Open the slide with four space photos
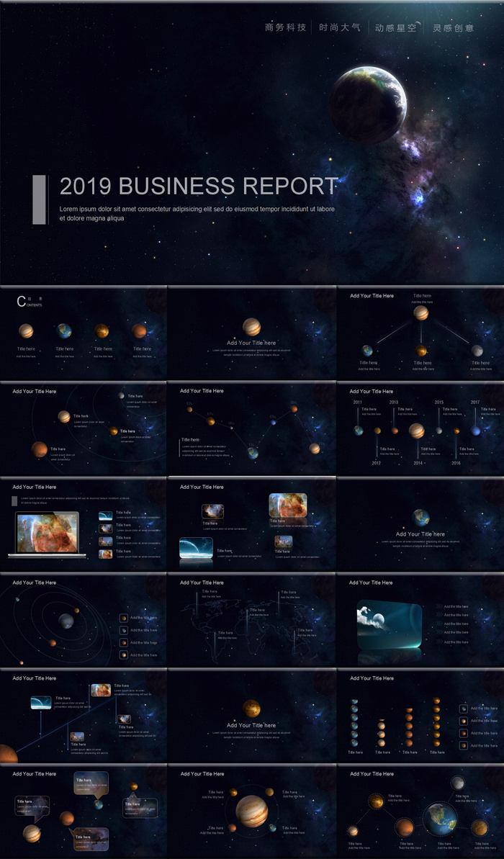The height and width of the screenshot is (859, 504). pyautogui.click(x=251, y=524)
